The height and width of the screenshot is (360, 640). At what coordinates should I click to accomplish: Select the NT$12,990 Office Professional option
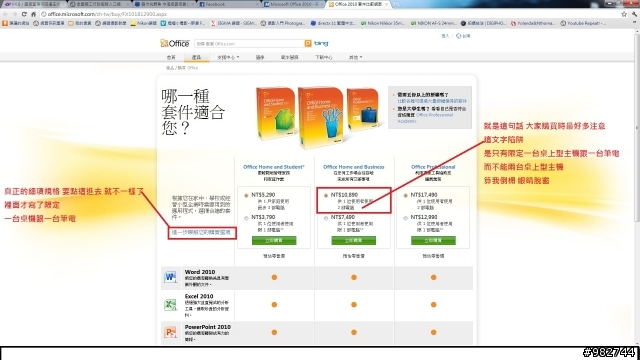[405, 218]
